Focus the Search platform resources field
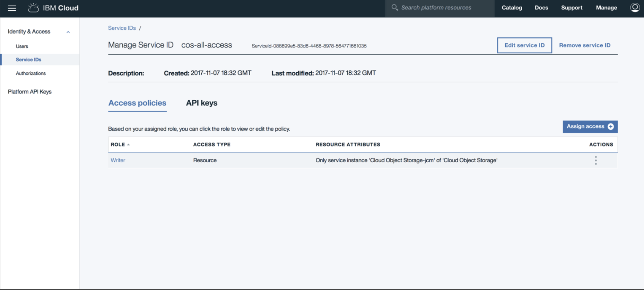This screenshot has width=644, height=290. tap(440, 8)
